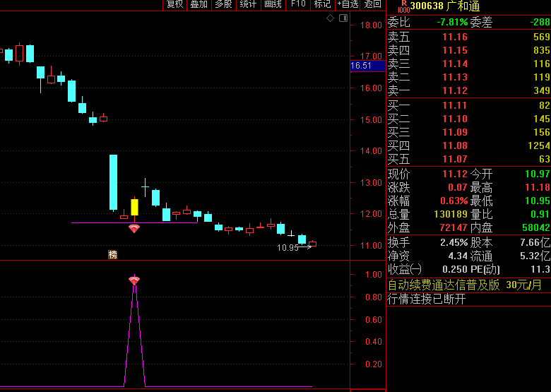Image resolution: width=551 pixels, height=392 pixels.
Task: Add stock via +自选 button
Action: (348, 4)
